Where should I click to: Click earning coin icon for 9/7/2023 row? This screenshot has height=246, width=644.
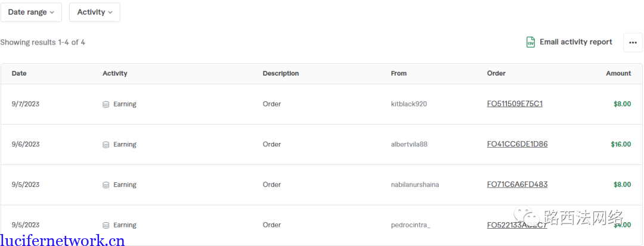tap(106, 104)
